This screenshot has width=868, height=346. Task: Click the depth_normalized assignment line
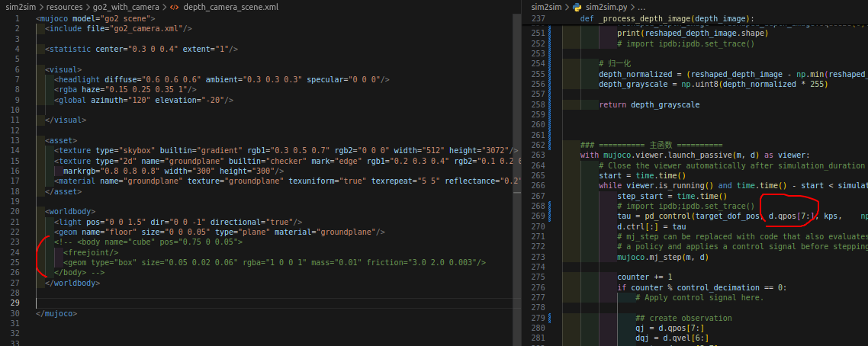733,74
